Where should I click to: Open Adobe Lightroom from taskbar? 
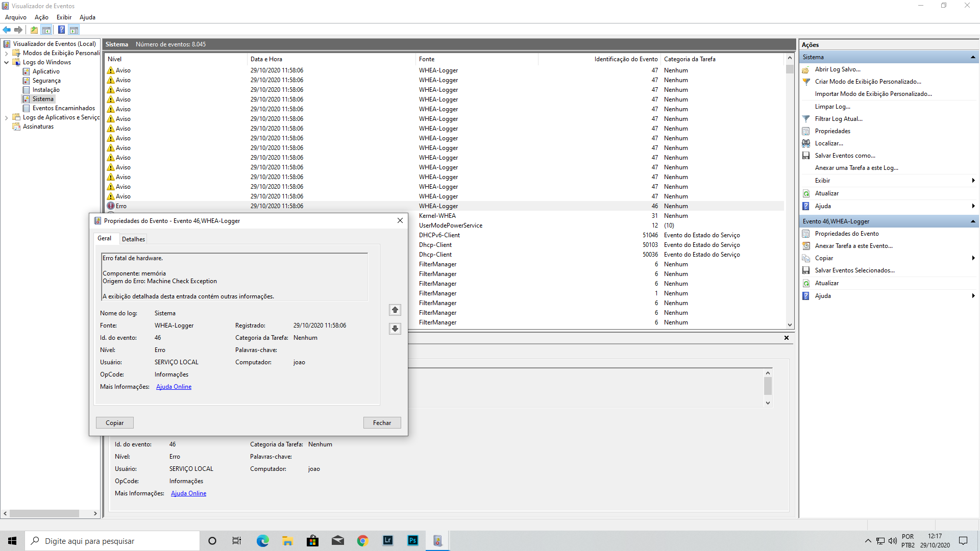[388, 541]
